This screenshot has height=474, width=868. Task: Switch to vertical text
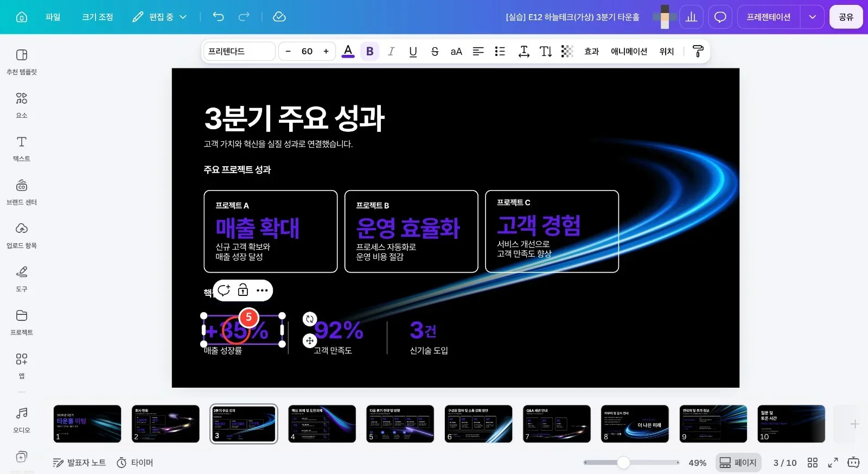pyautogui.click(x=546, y=51)
